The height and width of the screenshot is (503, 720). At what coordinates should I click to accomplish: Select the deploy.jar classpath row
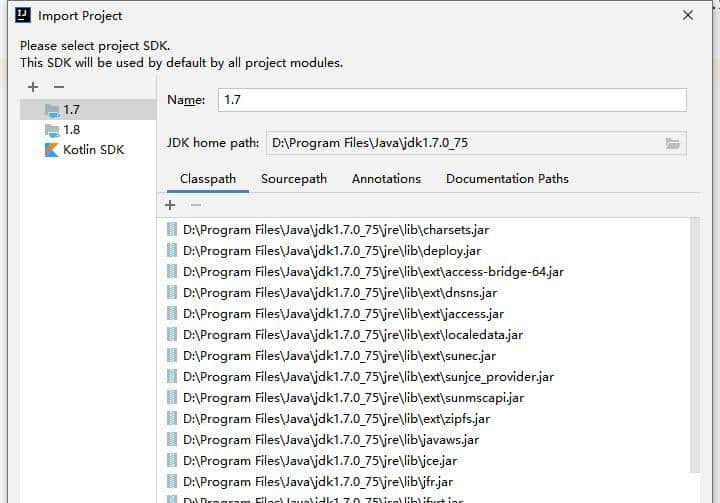[425, 251]
